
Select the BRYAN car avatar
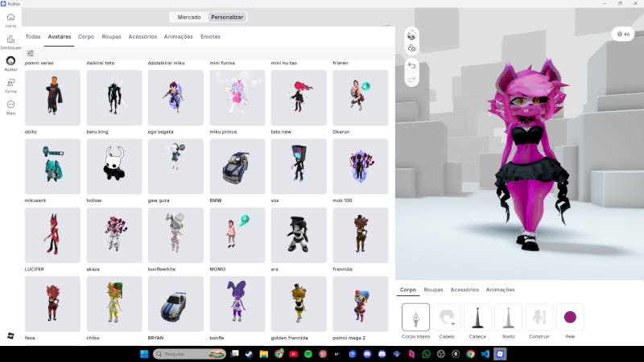coord(175,304)
